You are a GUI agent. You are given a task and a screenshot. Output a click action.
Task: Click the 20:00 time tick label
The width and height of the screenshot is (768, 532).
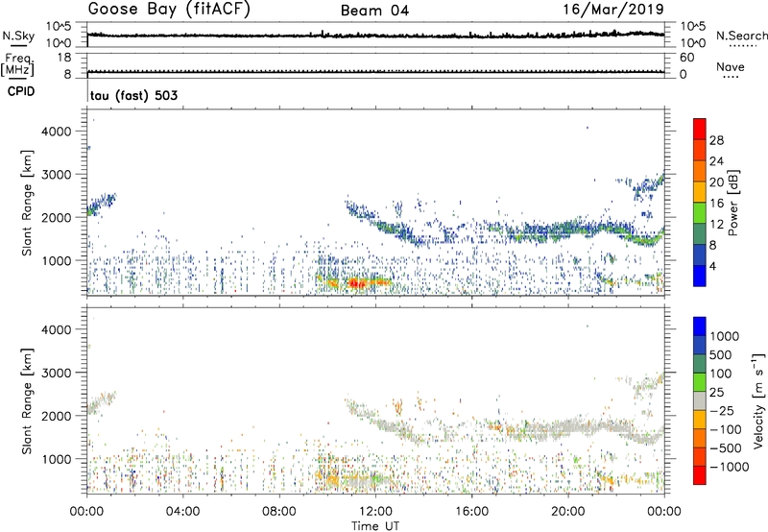click(568, 512)
